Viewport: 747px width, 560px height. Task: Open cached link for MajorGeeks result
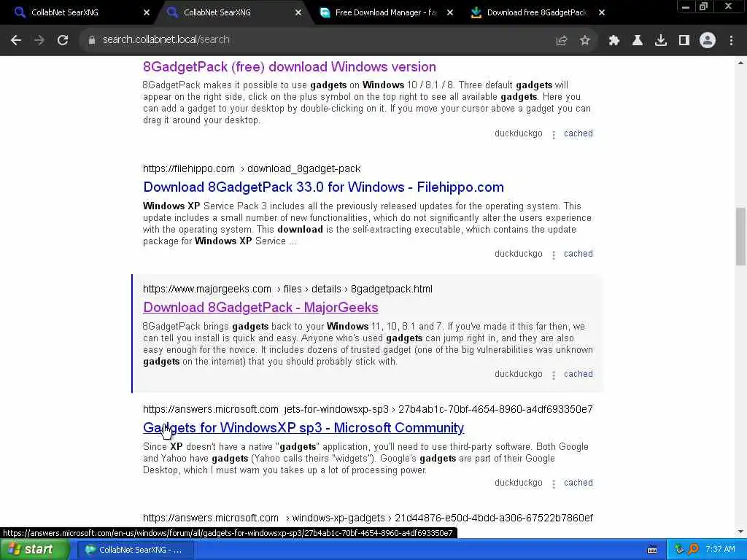pos(578,374)
